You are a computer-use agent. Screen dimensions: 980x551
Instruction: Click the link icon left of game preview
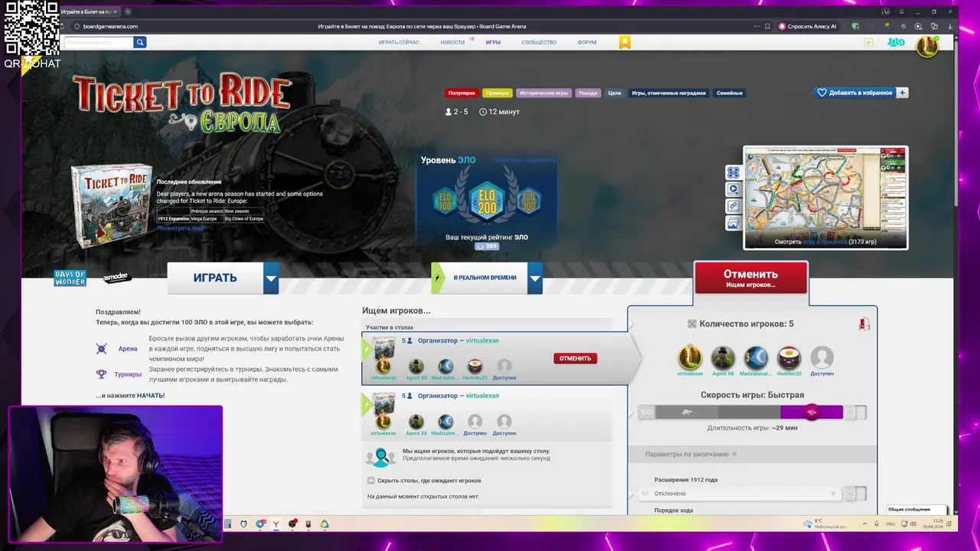click(x=733, y=206)
